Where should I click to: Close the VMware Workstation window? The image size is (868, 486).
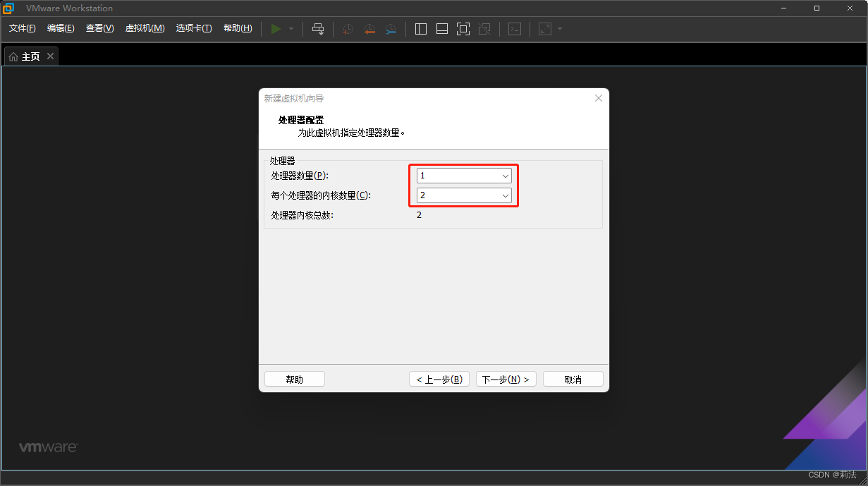[850, 8]
